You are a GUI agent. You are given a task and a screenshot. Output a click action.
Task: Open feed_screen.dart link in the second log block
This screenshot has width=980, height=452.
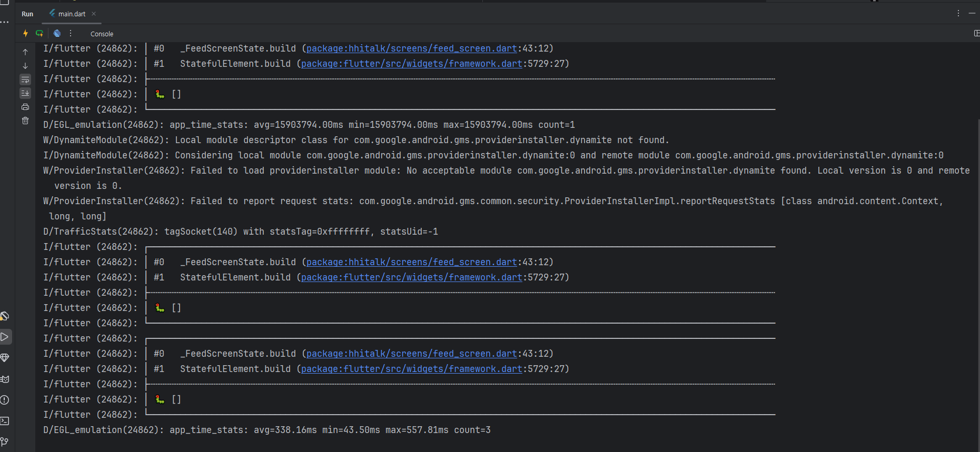(412, 262)
